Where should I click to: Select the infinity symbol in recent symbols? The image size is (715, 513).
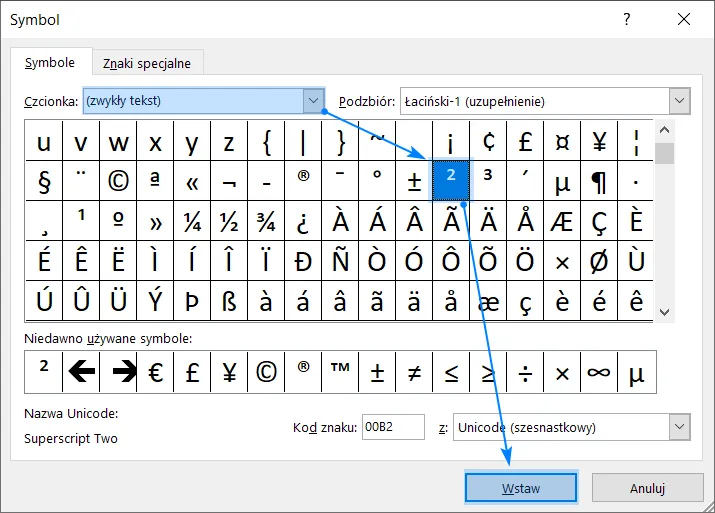pyautogui.click(x=598, y=372)
